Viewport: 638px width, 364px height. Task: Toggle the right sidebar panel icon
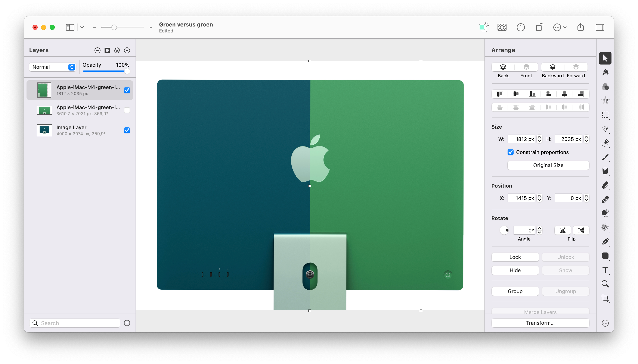(x=600, y=27)
